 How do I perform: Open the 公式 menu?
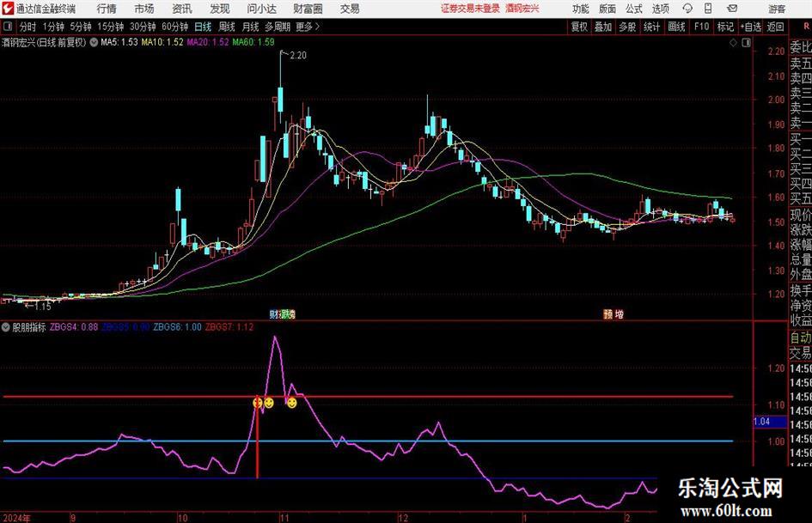click(x=634, y=9)
